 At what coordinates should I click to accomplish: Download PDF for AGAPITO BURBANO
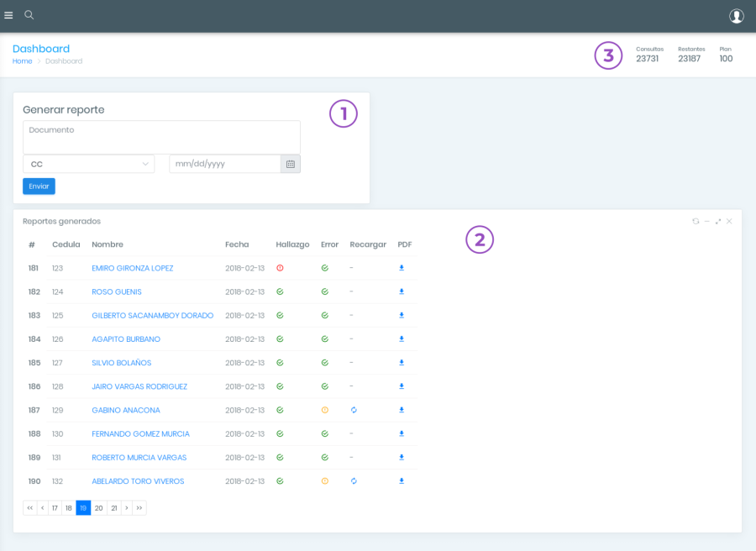(402, 338)
